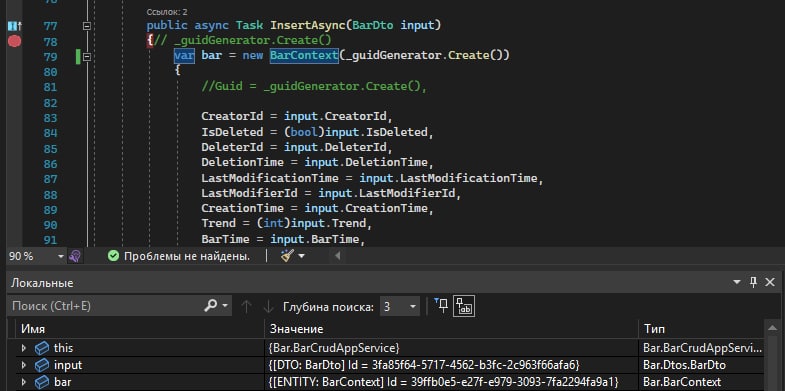
Task: Click "LastModificationTime" assignment on line 87
Action: (372, 178)
